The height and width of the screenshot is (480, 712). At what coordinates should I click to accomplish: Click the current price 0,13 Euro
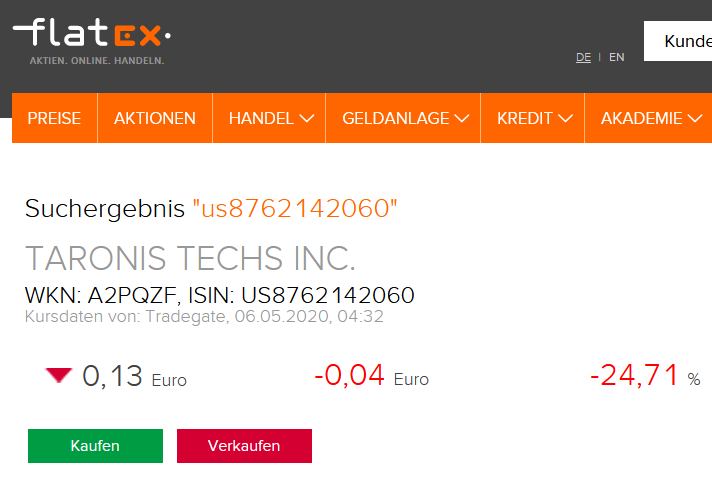point(134,377)
